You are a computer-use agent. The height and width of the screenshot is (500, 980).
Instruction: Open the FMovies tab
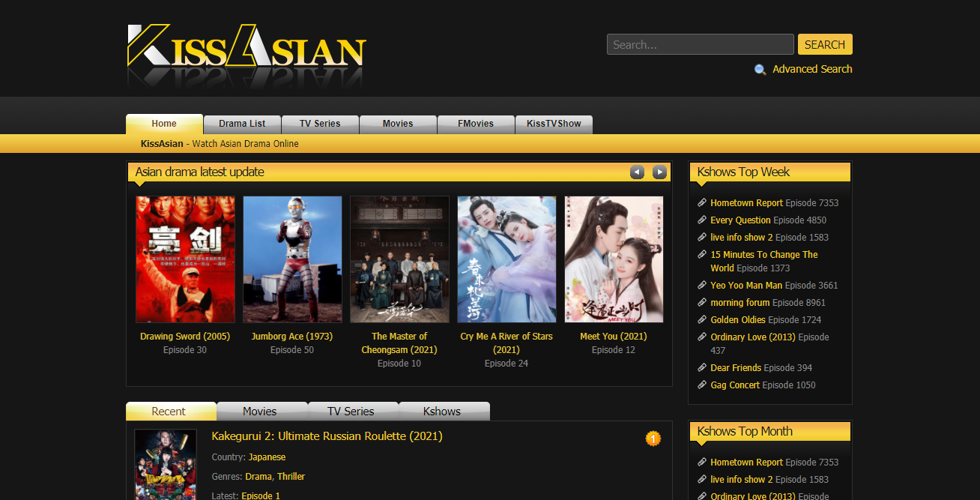tap(476, 124)
